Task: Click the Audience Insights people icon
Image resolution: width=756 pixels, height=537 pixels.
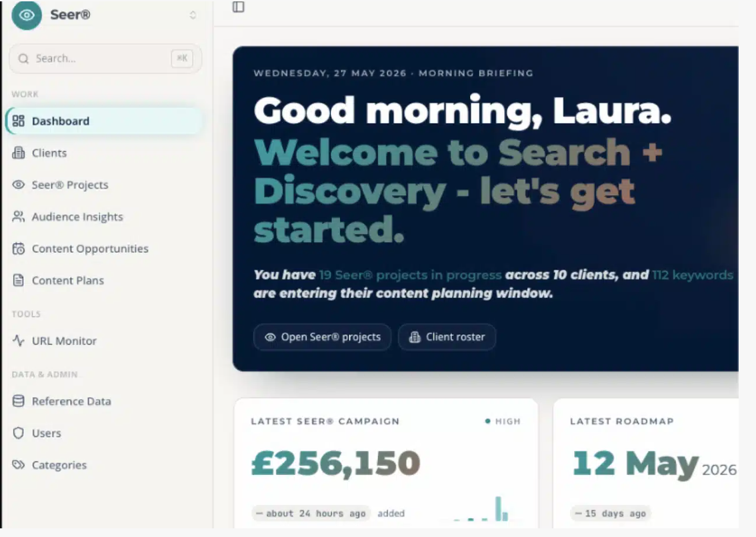Action: tap(18, 217)
